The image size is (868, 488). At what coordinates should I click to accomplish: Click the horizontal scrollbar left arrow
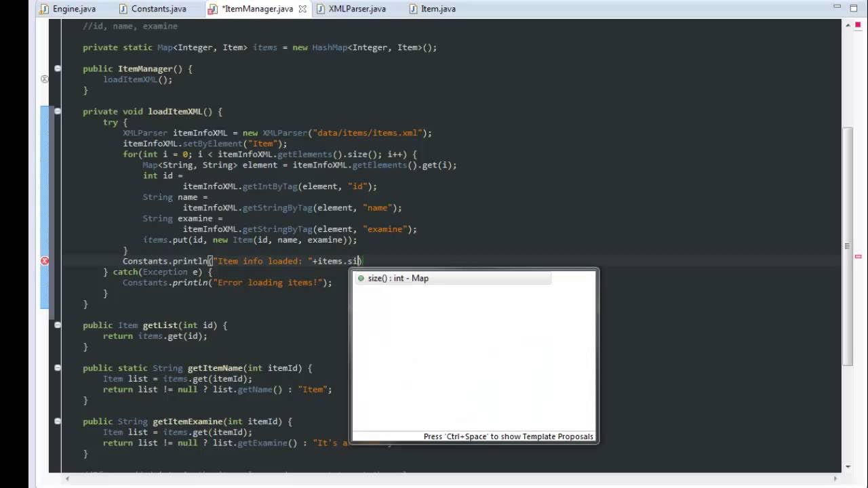[x=66, y=479]
